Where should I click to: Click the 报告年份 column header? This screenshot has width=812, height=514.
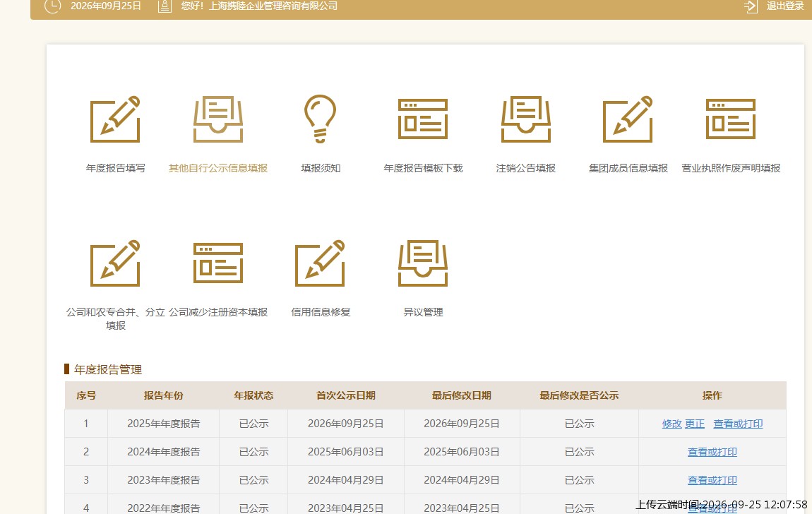(x=163, y=395)
